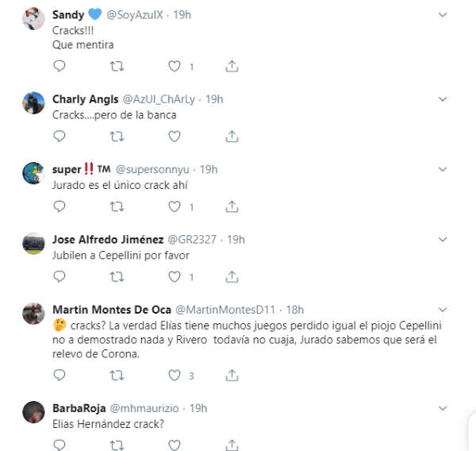476x451 pixels.
Task: Share Sandy's tweet via the share icon
Action: [232, 67]
